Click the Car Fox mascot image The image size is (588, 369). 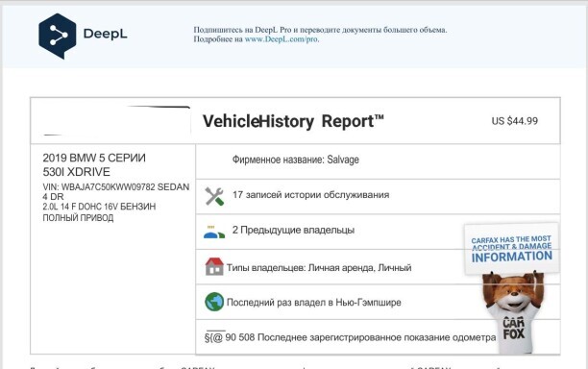(513, 312)
